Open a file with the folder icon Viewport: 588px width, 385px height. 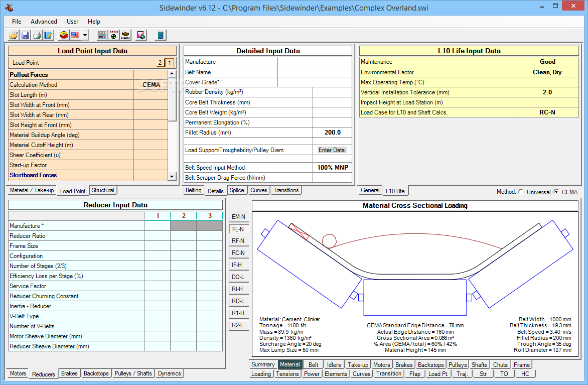pos(14,35)
